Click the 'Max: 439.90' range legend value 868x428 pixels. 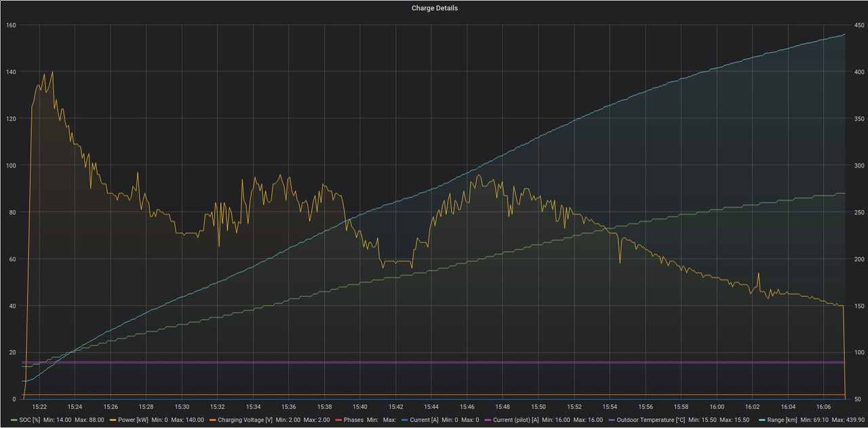click(848, 420)
